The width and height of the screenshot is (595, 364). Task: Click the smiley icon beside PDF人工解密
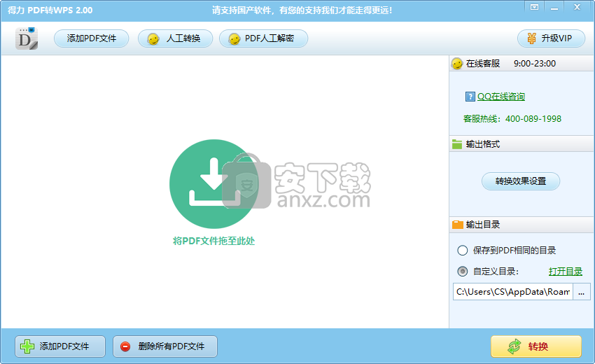click(x=234, y=38)
